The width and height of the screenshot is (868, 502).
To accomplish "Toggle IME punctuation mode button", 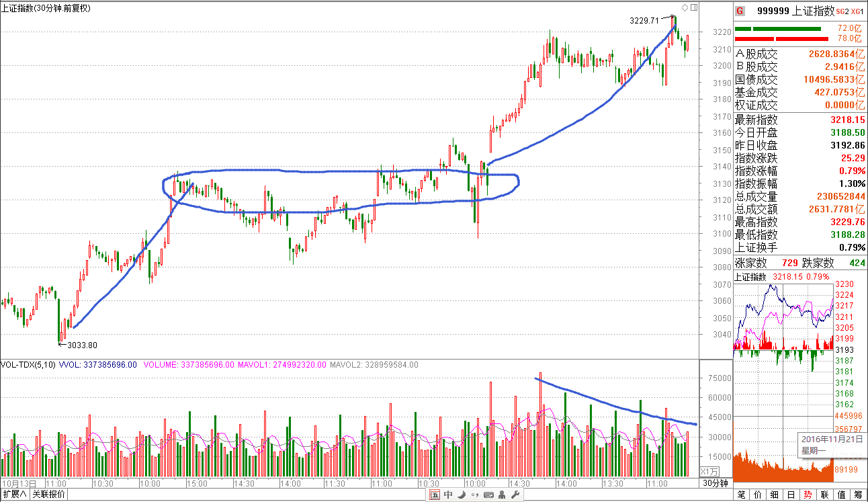I will 474,495.
